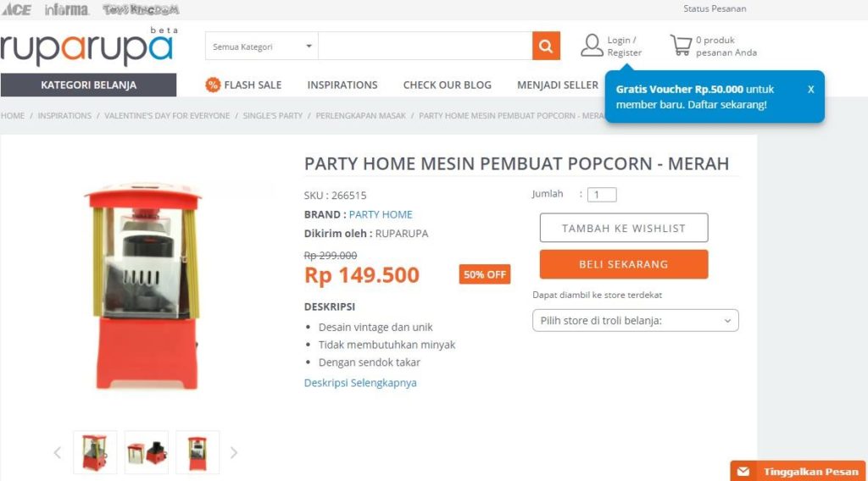Image resolution: width=868 pixels, height=481 pixels.
Task: Expand the Kategori Belanja menu
Action: click(88, 85)
